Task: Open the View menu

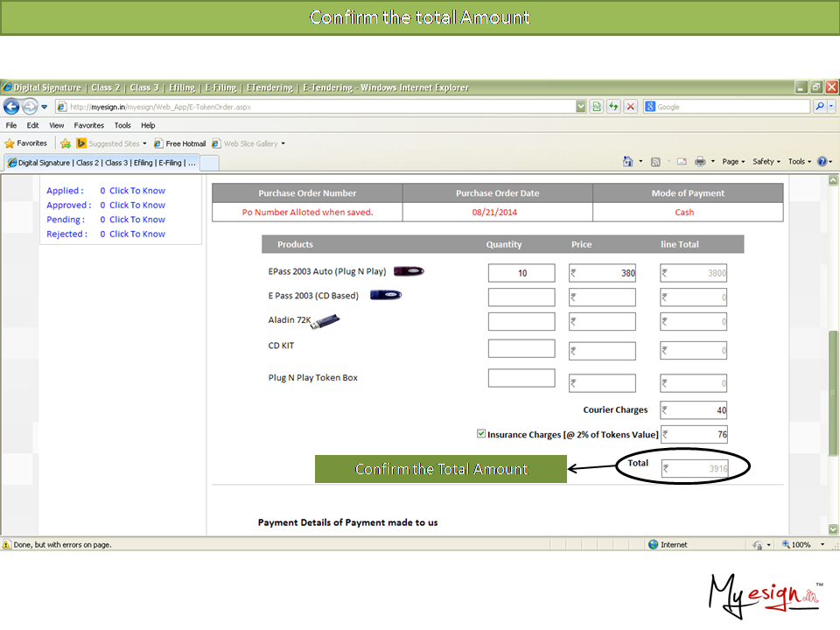Action: (57, 125)
